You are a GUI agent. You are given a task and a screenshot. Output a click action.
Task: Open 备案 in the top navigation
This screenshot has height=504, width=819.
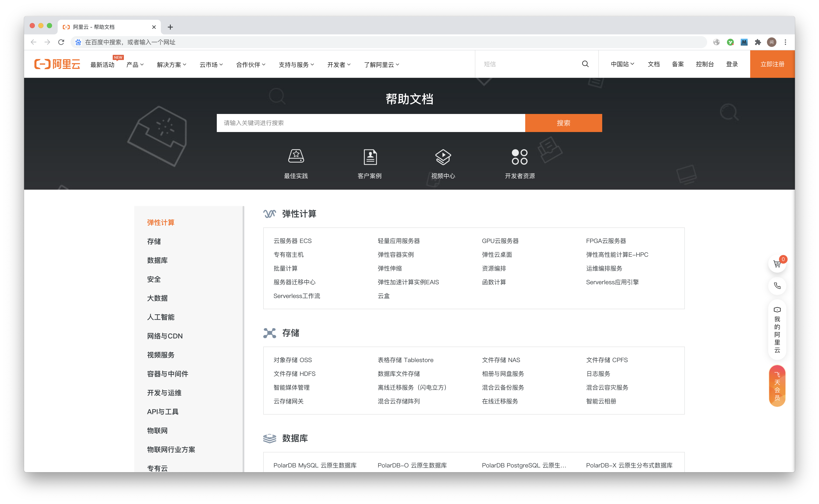point(678,64)
